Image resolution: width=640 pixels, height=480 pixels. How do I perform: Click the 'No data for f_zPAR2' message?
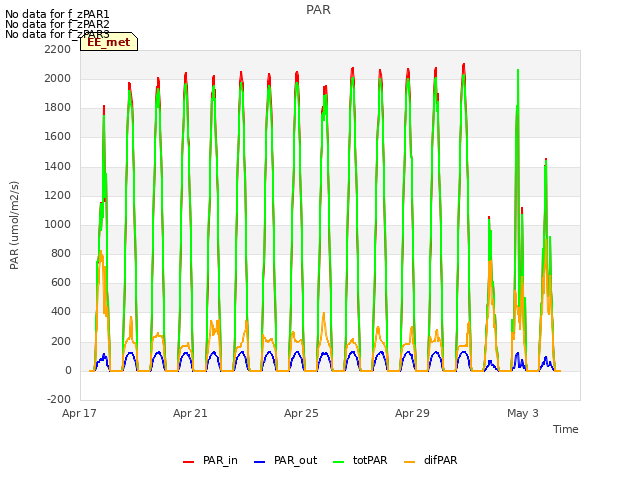(x=57, y=24)
